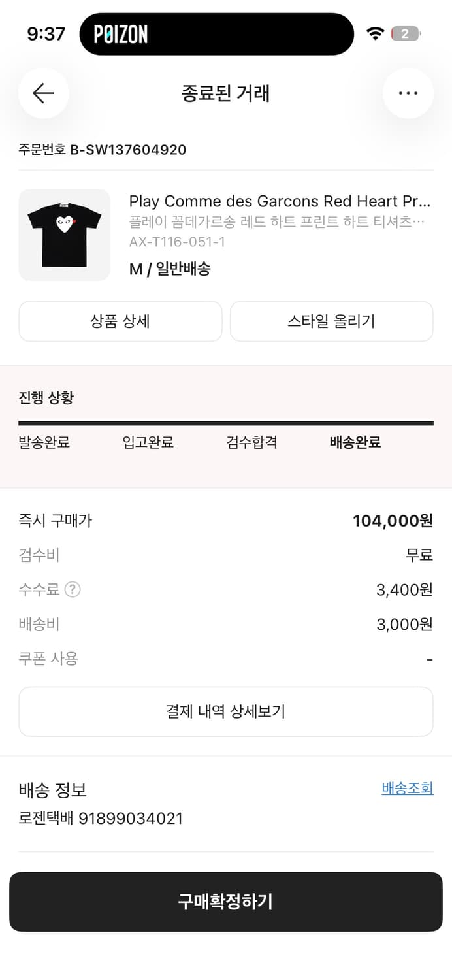Open the 배송조회 tracking link
Image resolution: width=452 pixels, height=980 pixels.
(x=408, y=789)
